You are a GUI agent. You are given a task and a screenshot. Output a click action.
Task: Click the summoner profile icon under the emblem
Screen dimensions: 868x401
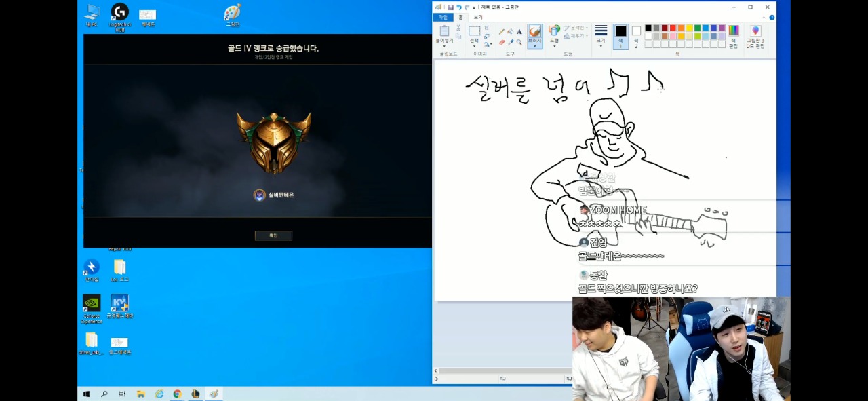click(259, 195)
